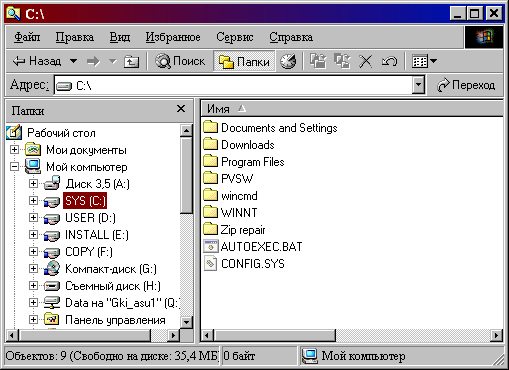Open the Forward history dropdown arrow

click(113, 61)
